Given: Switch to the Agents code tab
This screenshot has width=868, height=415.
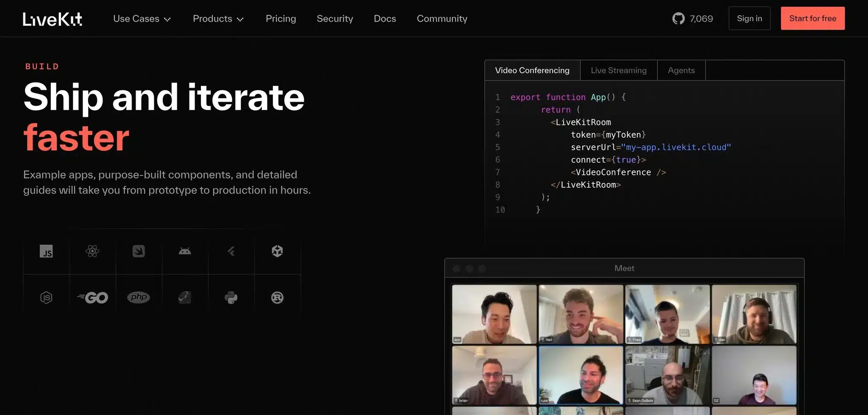Looking at the screenshot, I should [682, 70].
